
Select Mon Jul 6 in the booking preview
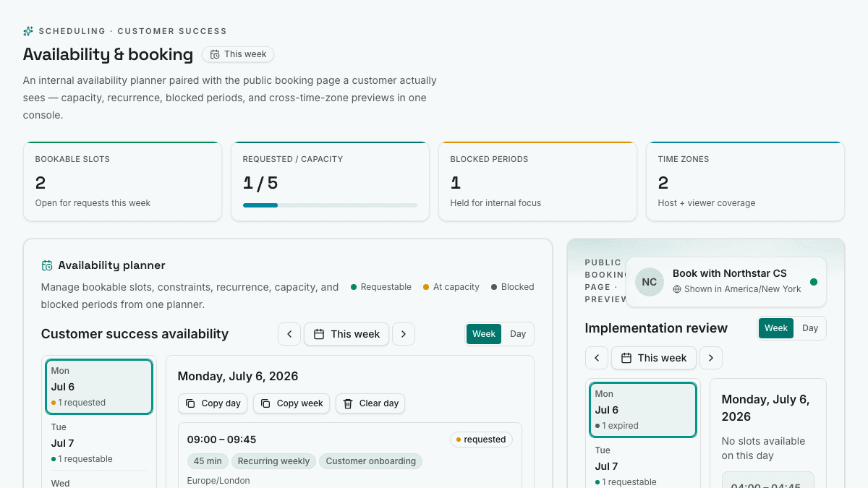(x=643, y=410)
